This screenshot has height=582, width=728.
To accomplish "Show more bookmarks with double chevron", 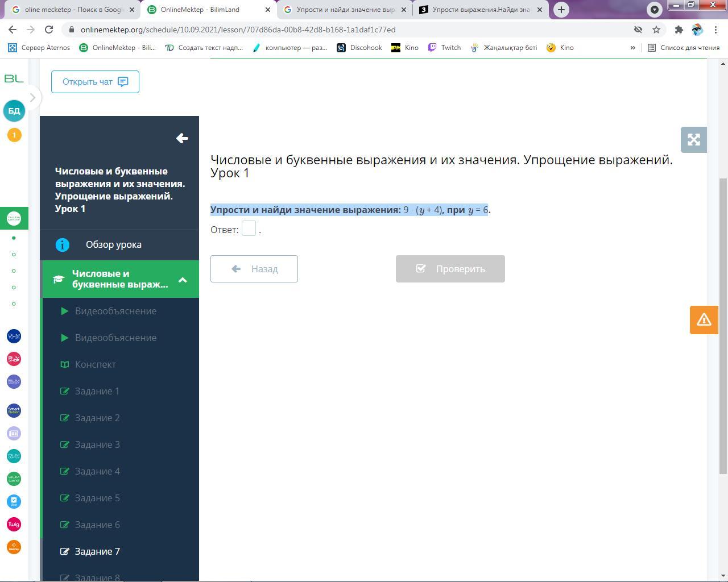I will pos(632,48).
